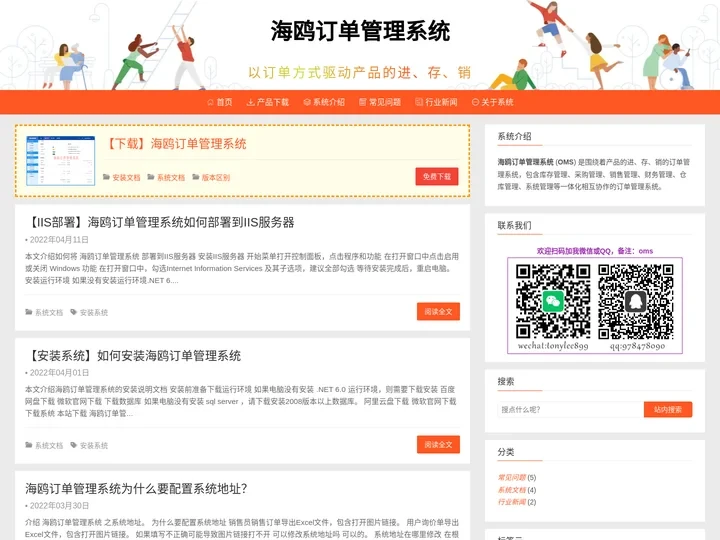
Task: Open 安装系统 tag under 【安装系统】 article
Action: coord(94,446)
